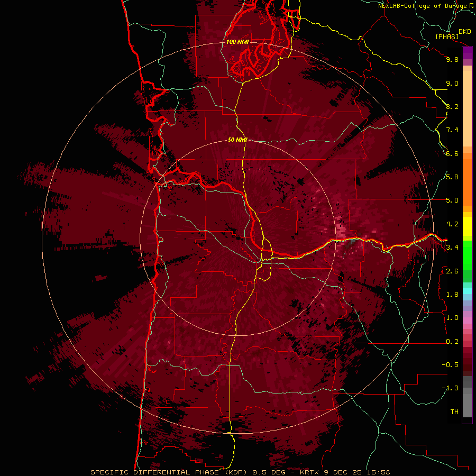The width and height of the screenshot is (476, 476).
Task: Pick the bright green band of the color scale
Action: tap(467, 255)
